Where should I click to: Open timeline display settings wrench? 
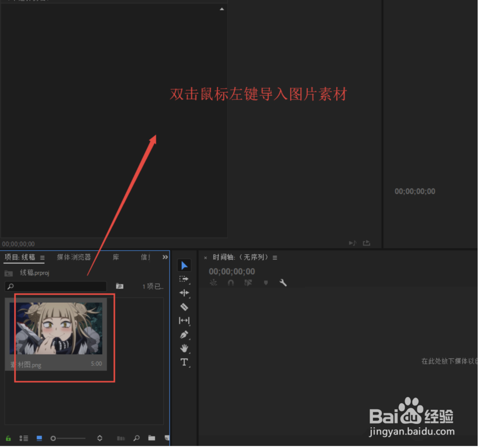point(283,282)
